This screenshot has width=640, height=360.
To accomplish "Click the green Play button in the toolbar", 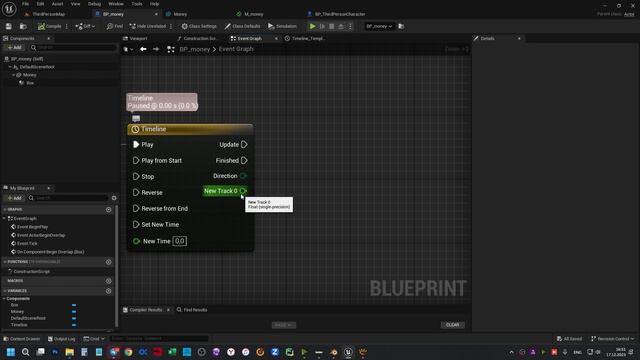I will tap(313, 26).
